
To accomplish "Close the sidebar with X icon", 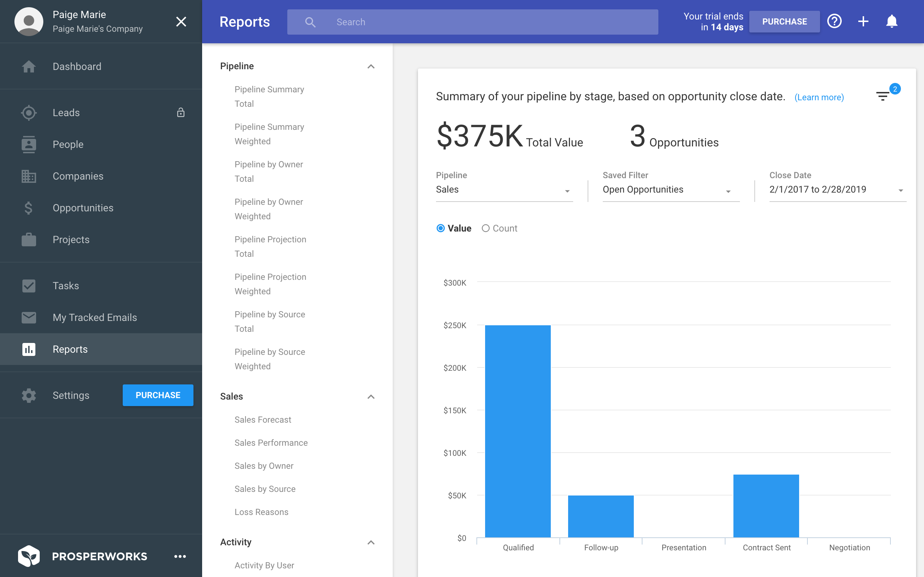I will (x=181, y=21).
